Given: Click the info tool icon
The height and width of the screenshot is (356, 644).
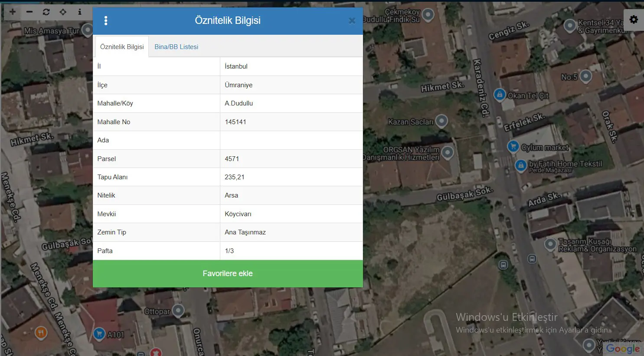Looking at the screenshot, I should [x=79, y=12].
